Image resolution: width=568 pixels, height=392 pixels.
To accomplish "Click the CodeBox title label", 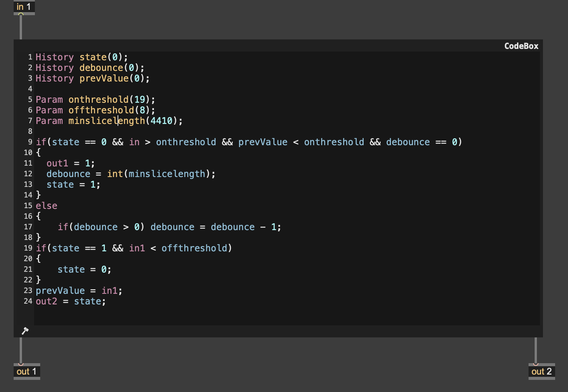I will click(x=521, y=46).
